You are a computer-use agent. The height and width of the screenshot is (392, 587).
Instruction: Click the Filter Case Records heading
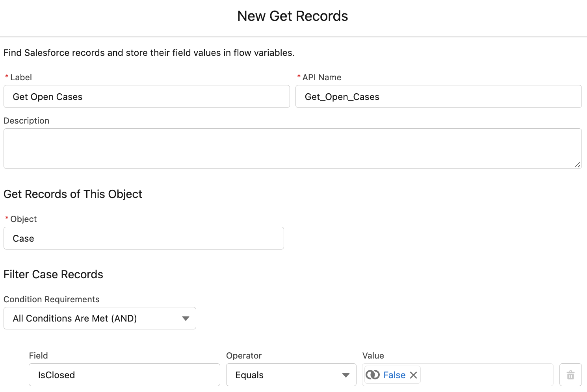[x=53, y=274]
